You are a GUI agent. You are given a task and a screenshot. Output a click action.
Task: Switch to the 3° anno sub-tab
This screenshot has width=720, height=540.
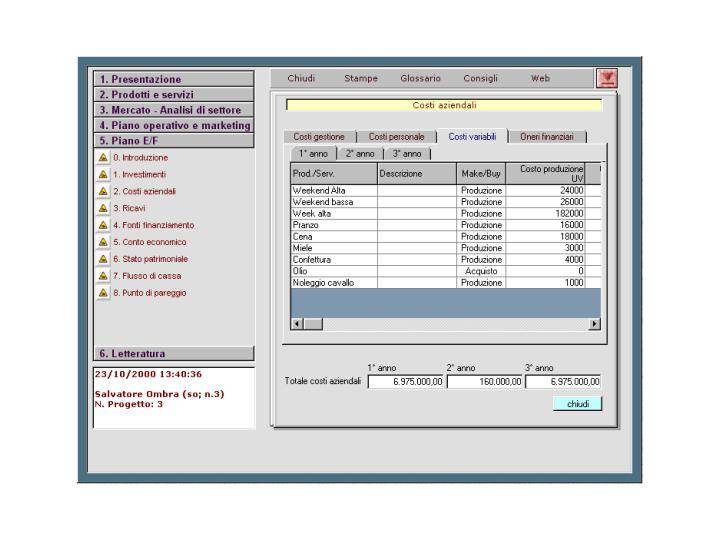pyautogui.click(x=407, y=154)
